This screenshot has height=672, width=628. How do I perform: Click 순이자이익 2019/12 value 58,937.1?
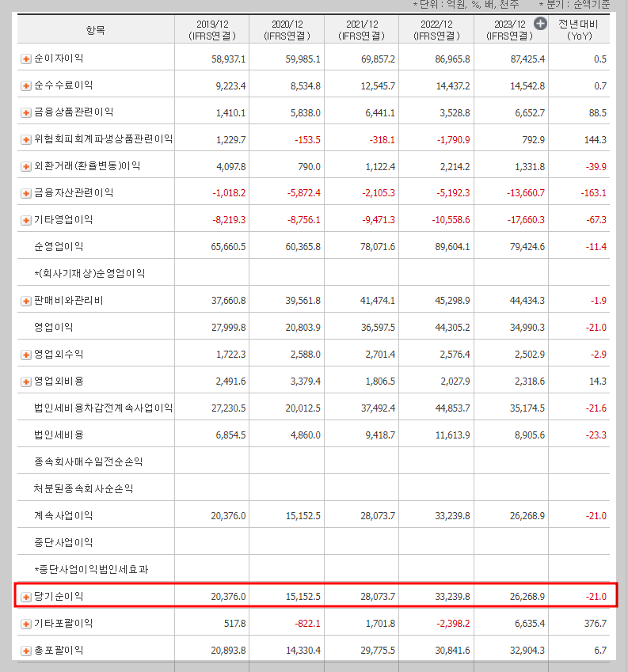tap(229, 59)
